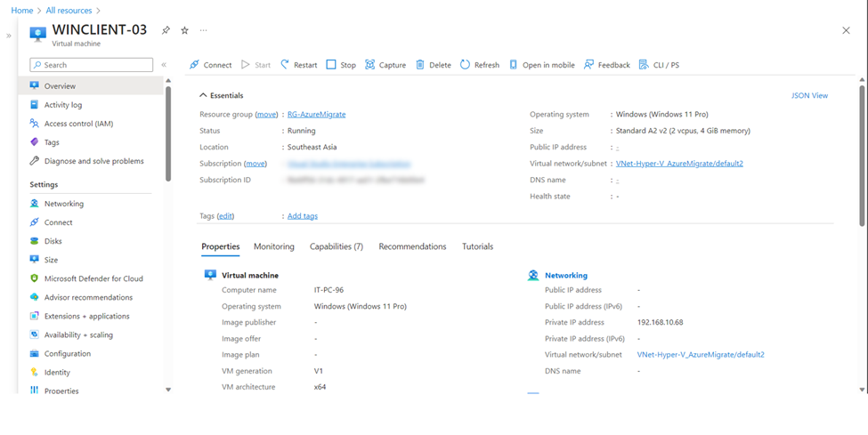Click the Add tags link
Image resolution: width=868 pixels, height=435 pixels.
[303, 216]
